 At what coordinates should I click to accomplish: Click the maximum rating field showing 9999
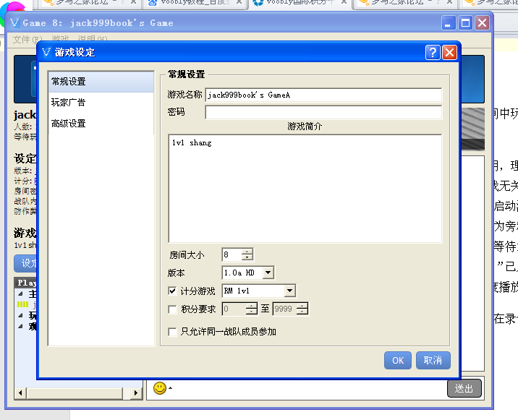pyautogui.click(x=284, y=309)
